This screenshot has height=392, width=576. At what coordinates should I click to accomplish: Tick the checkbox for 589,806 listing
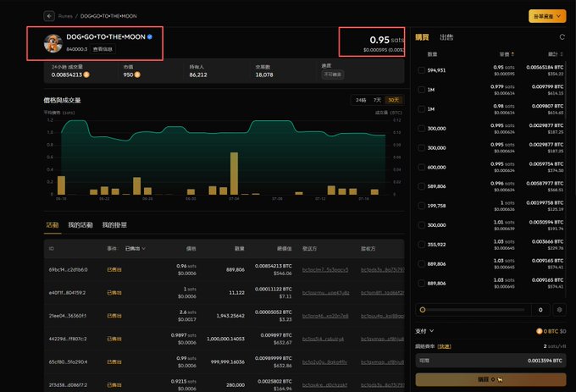pyautogui.click(x=421, y=186)
